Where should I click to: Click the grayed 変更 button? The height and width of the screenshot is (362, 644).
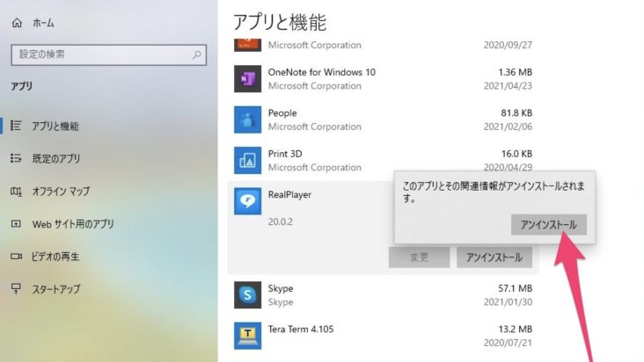pyautogui.click(x=419, y=257)
